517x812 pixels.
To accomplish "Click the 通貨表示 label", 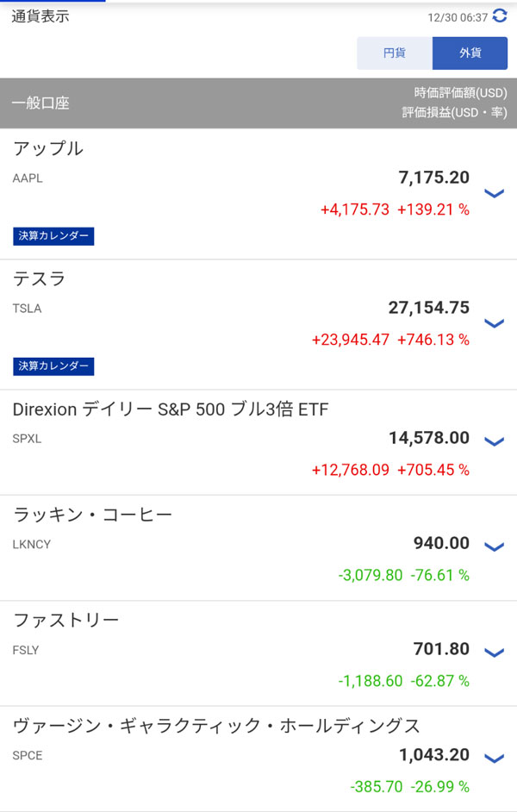I will [40, 16].
